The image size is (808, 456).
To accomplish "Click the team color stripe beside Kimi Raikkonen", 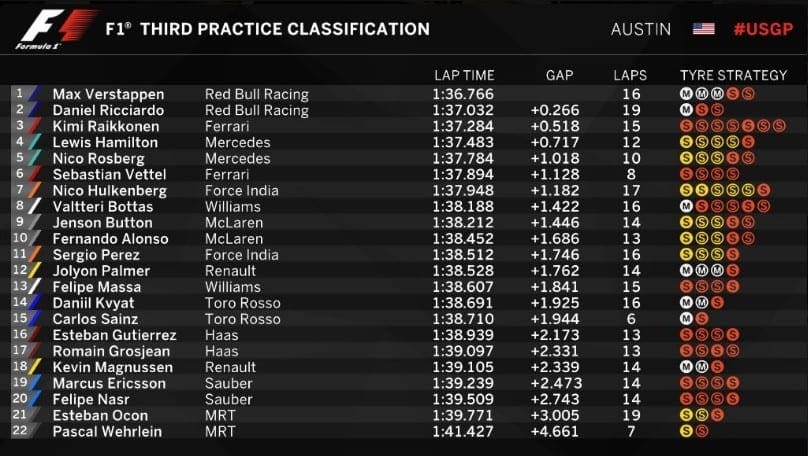I will (37, 126).
